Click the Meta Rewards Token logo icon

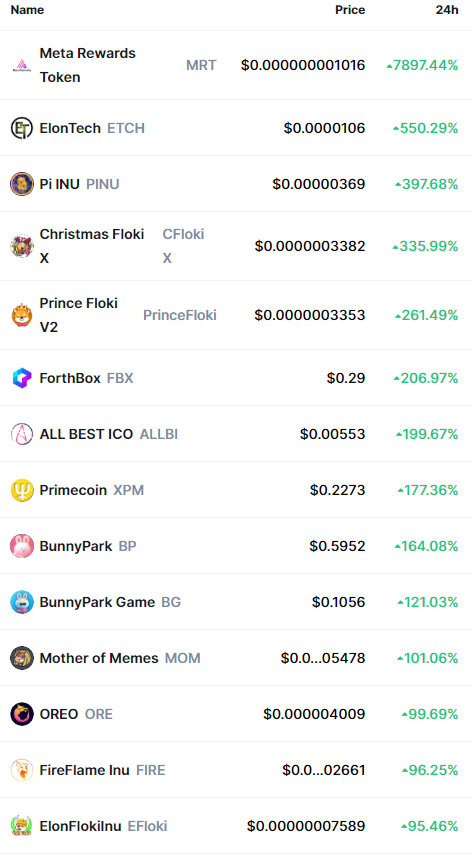[22, 65]
